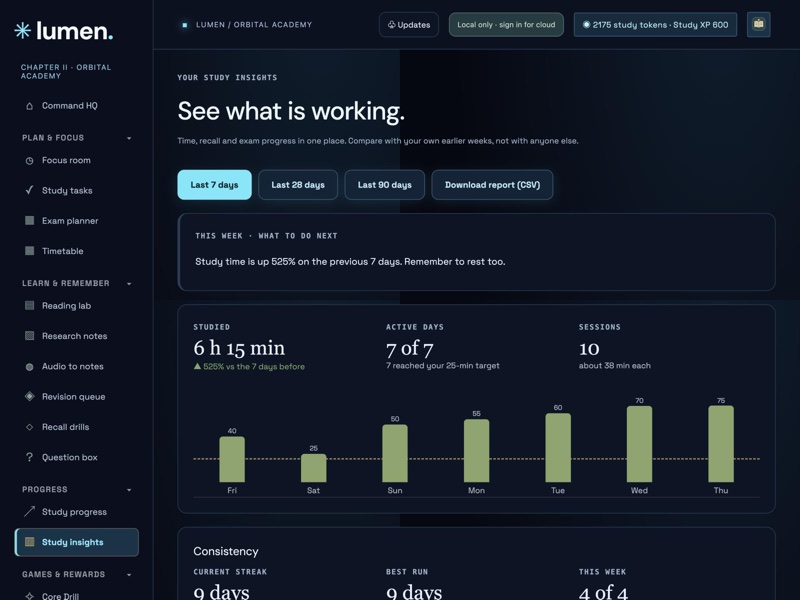800x600 pixels.
Task: Click the study tokens and XP badge
Action: coord(656,24)
